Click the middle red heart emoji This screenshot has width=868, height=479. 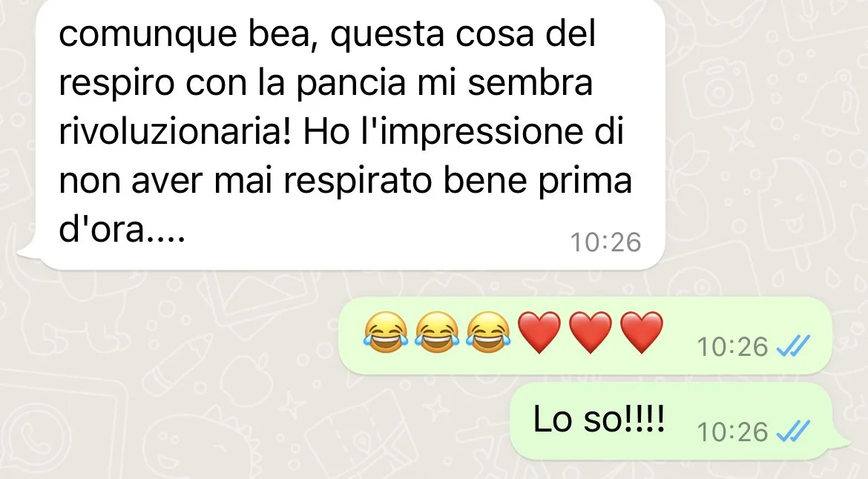(590, 332)
